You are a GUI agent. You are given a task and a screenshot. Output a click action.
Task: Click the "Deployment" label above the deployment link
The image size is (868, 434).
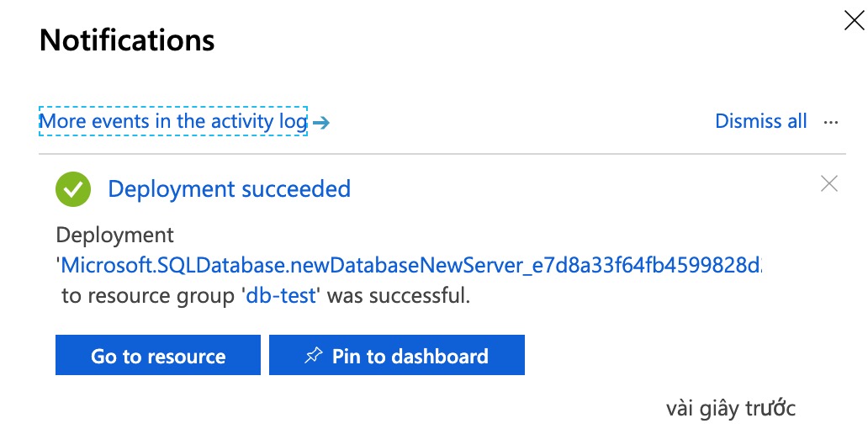(x=115, y=235)
